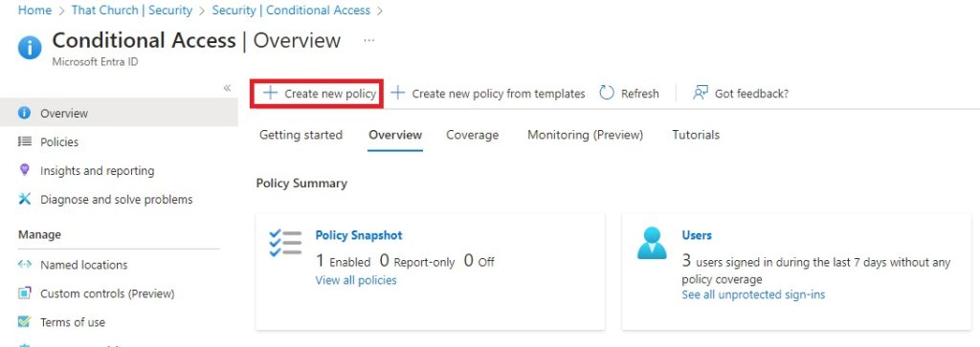Open Named locations in sidebar
Viewport: 980px width, 347px height.
(x=84, y=265)
